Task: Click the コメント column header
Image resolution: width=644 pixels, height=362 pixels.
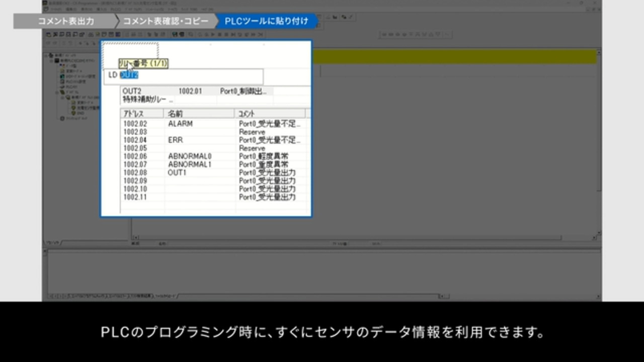Action: [269, 114]
